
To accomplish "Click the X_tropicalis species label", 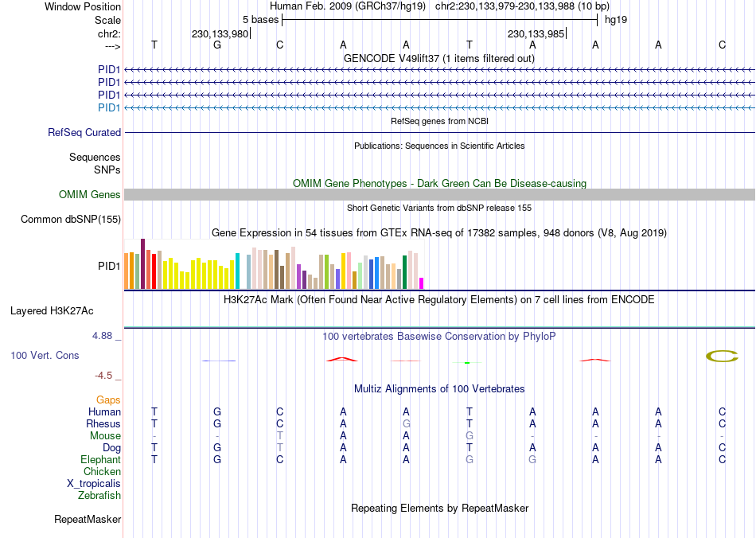I will click(94, 484).
